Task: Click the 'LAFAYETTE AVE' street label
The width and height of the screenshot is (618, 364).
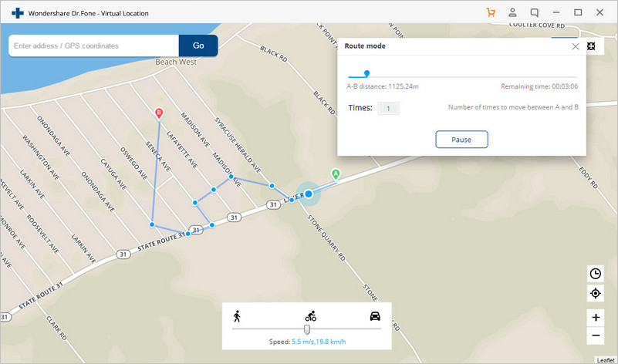Action: 181,150
